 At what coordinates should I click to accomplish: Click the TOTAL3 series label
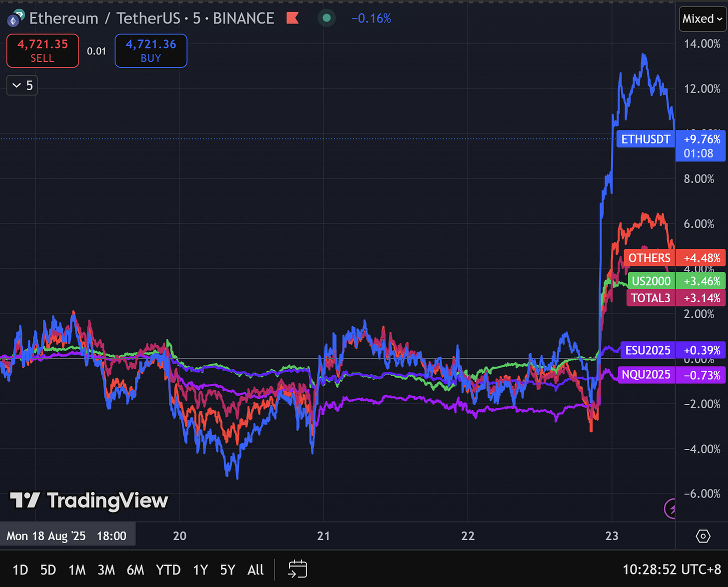point(650,298)
